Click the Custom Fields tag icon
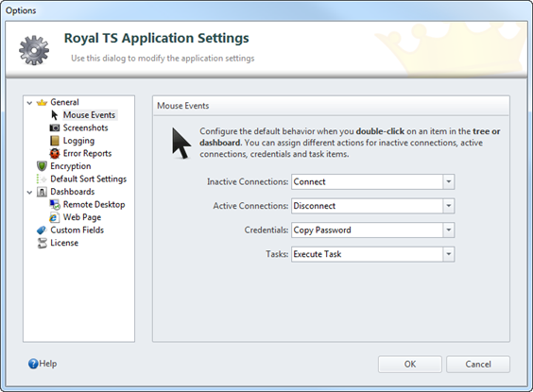The image size is (533, 392). point(42,230)
